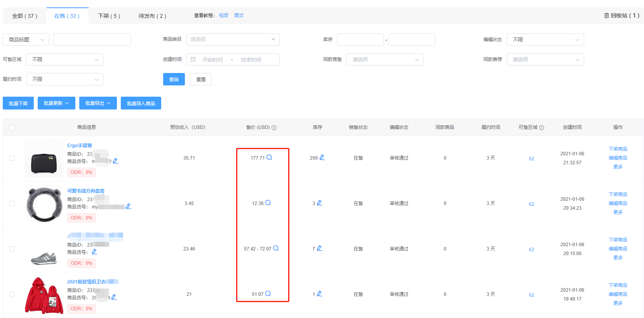
Task: Open red hoodie product thumbnail
Action: tap(44, 295)
